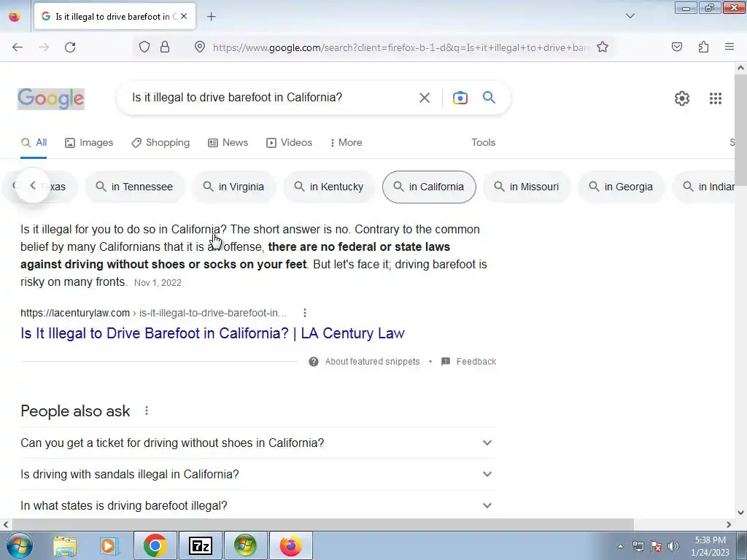Close the Google search tab
This screenshot has height=560, width=747.
tap(184, 16)
